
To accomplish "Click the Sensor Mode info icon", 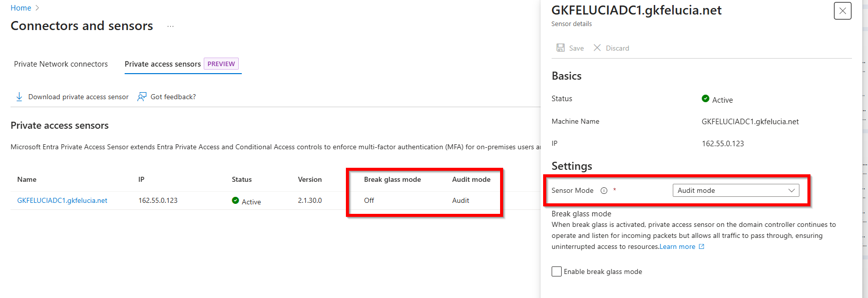I will tap(604, 190).
